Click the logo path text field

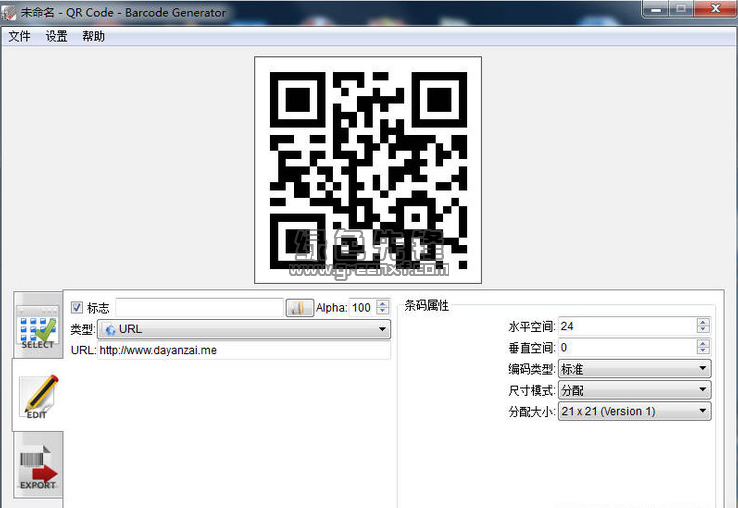pos(200,308)
